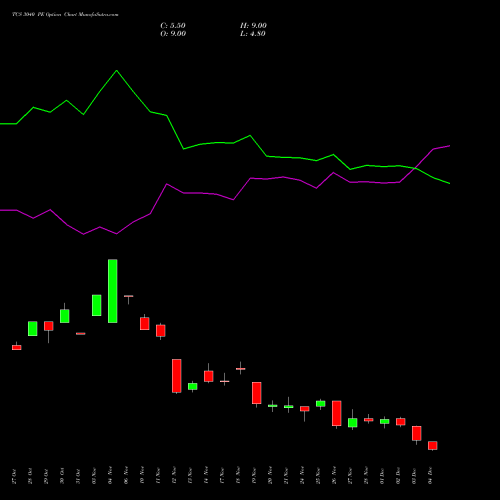Viewport: 500px width, 500px height.
Task: Select the 28 Nov date label
Action: click(366, 476)
